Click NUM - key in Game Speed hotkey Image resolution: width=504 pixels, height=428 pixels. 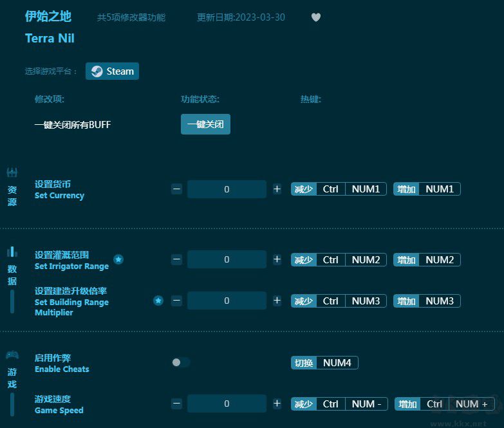coord(366,404)
